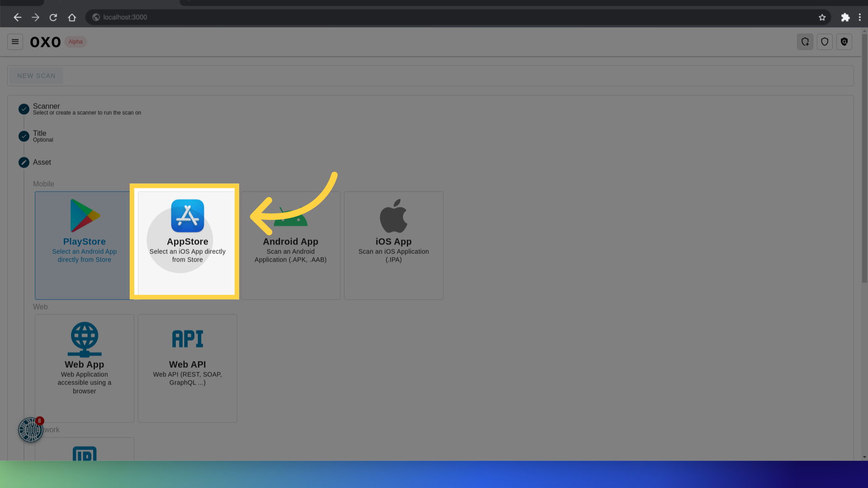Image resolution: width=868 pixels, height=488 pixels.
Task: Click the shield icon in toolbar
Action: click(825, 42)
